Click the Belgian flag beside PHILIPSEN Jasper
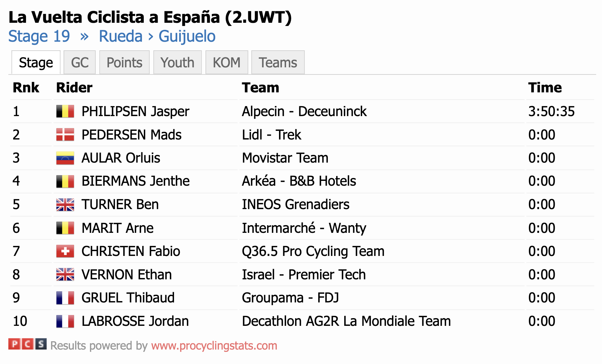The image size is (602, 364). tap(65, 111)
